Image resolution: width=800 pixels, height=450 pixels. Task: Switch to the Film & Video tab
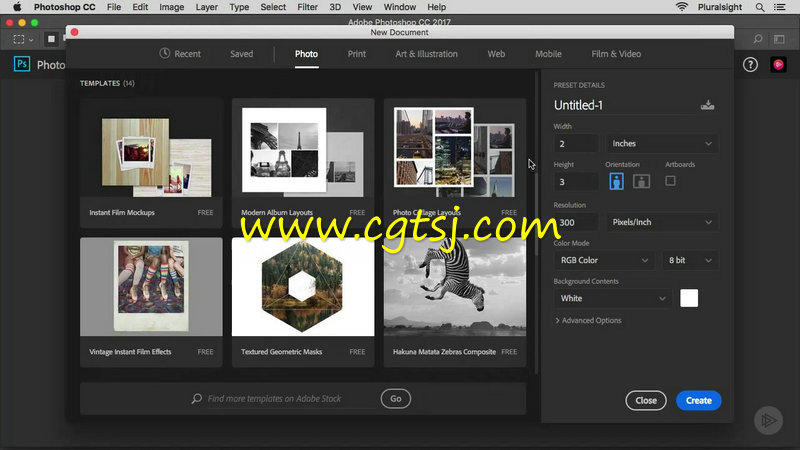point(616,54)
